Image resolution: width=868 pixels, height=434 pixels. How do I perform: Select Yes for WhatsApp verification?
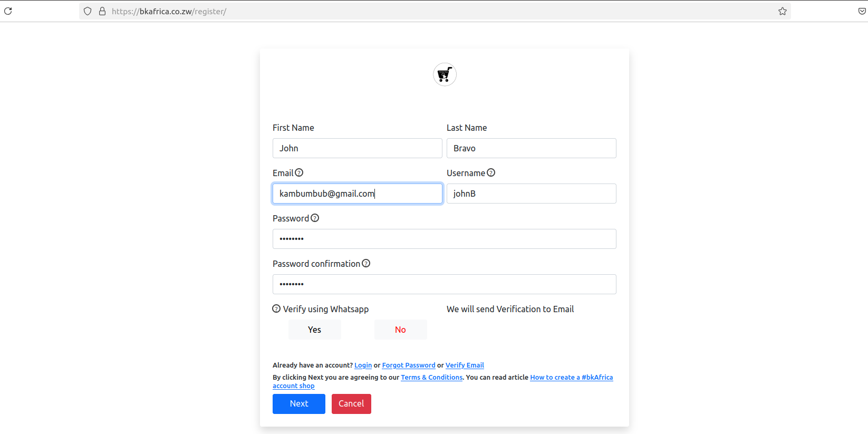click(x=314, y=330)
